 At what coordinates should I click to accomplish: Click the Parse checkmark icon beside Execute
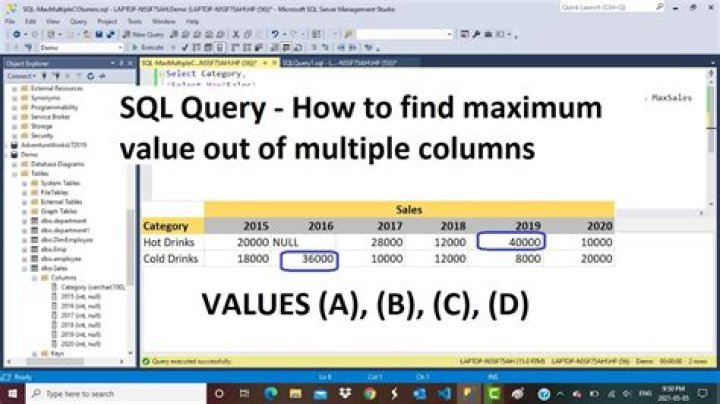[185, 47]
